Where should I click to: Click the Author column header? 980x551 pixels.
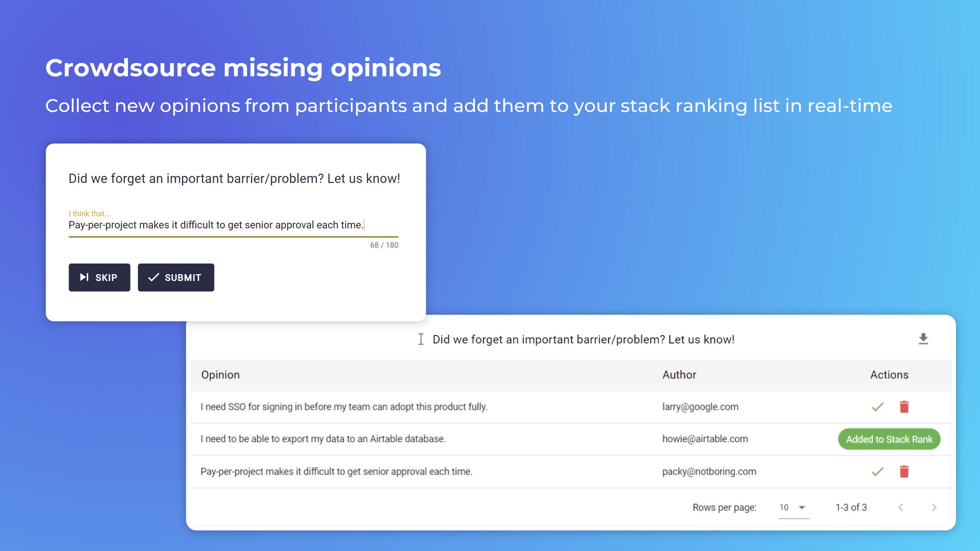pos(679,375)
